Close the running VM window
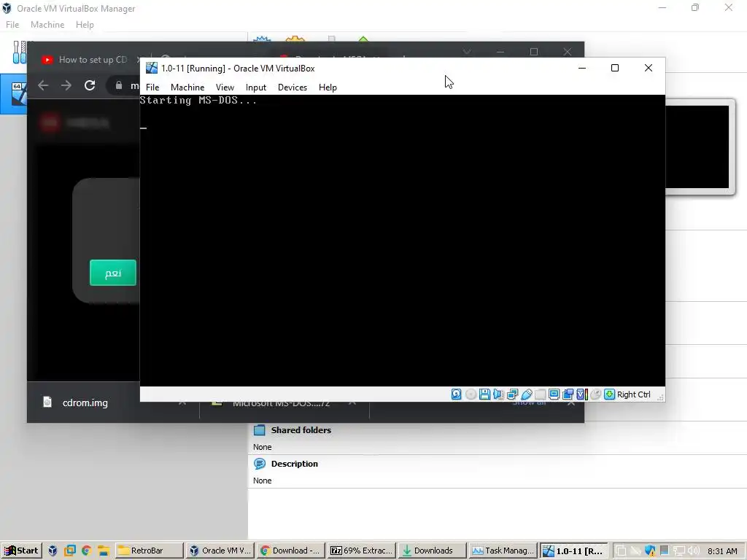 click(649, 68)
